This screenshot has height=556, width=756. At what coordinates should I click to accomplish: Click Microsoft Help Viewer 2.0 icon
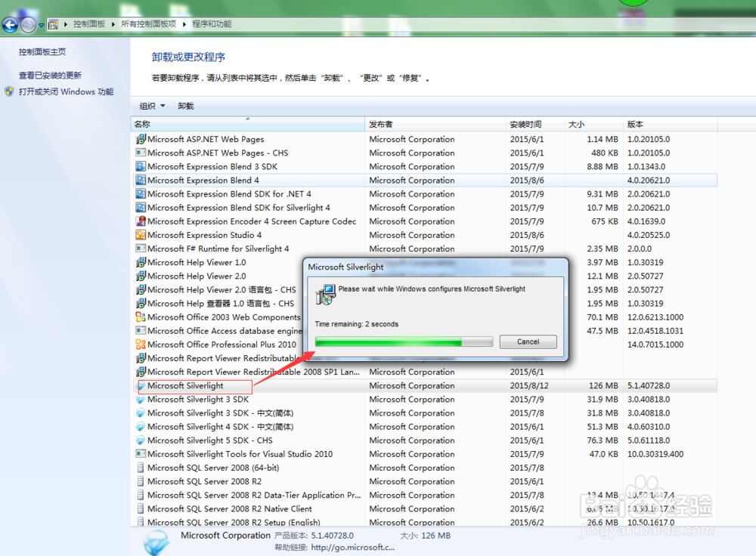tap(141, 276)
